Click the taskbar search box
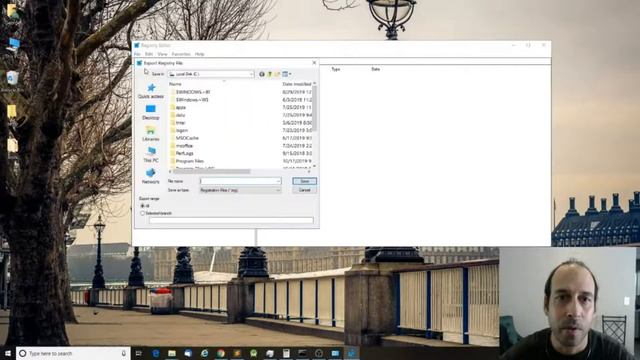This screenshot has height=360, width=640. pos(73,353)
